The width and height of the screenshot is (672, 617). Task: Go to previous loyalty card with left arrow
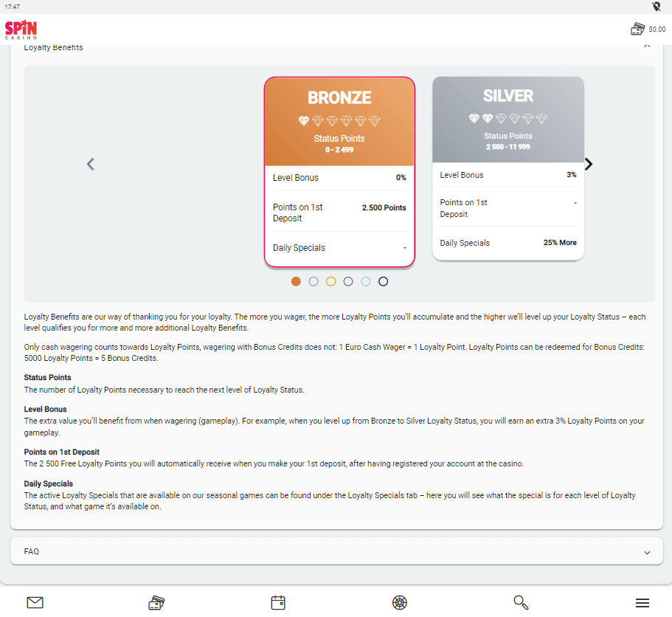click(91, 165)
